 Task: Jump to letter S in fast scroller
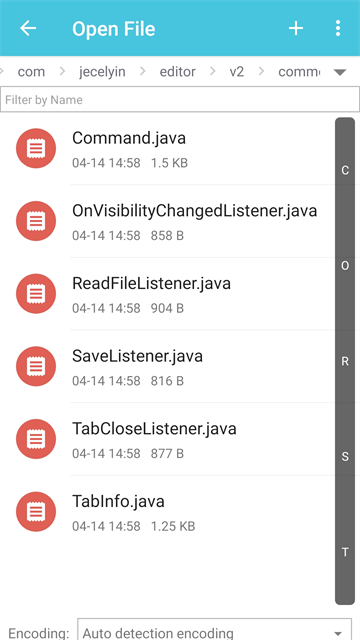pos(345,457)
